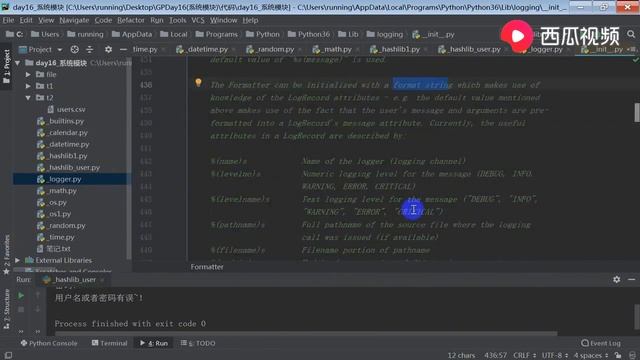Open Project panel settings gear

point(108,49)
